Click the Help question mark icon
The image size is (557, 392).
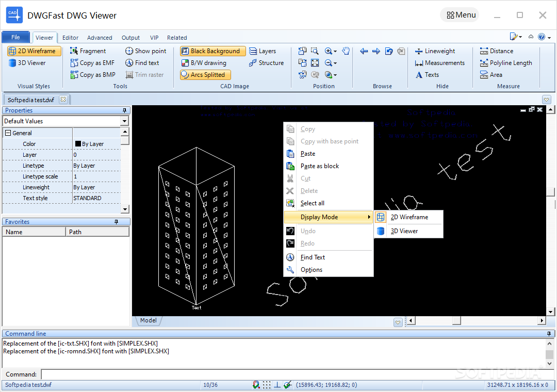(542, 37)
